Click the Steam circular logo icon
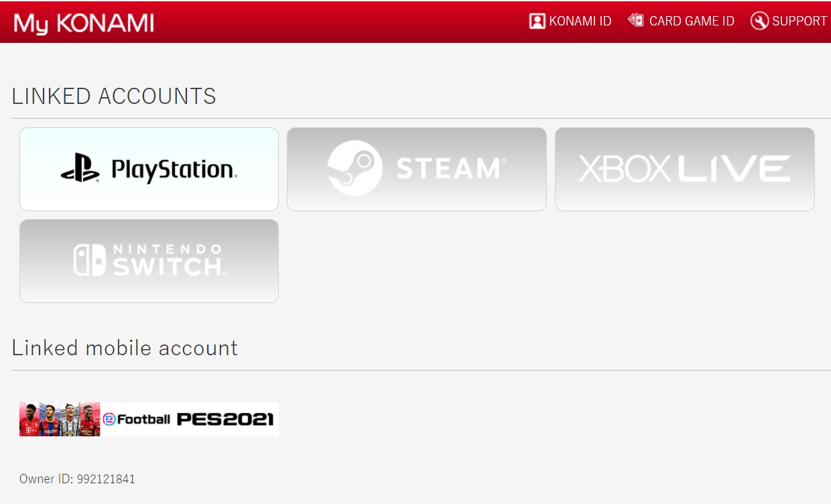The width and height of the screenshot is (831, 504). tap(355, 168)
